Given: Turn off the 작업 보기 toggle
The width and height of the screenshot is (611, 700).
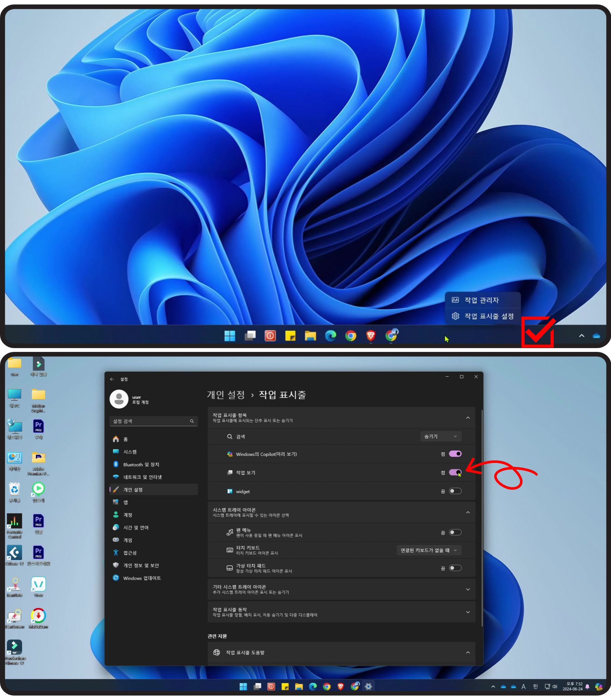Looking at the screenshot, I should [455, 472].
